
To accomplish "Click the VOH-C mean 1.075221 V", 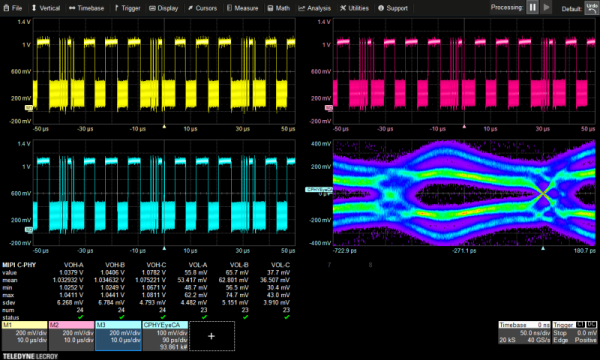I will pyautogui.click(x=151, y=280).
